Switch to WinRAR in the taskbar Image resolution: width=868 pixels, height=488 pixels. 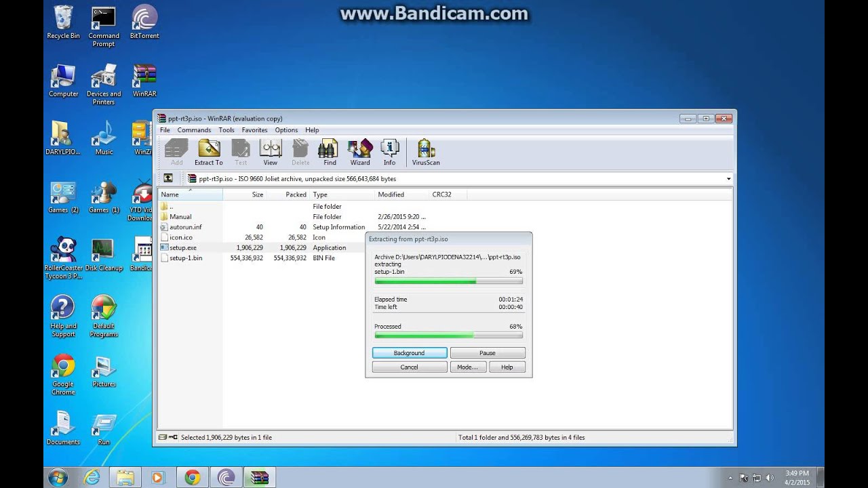(x=260, y=477)
